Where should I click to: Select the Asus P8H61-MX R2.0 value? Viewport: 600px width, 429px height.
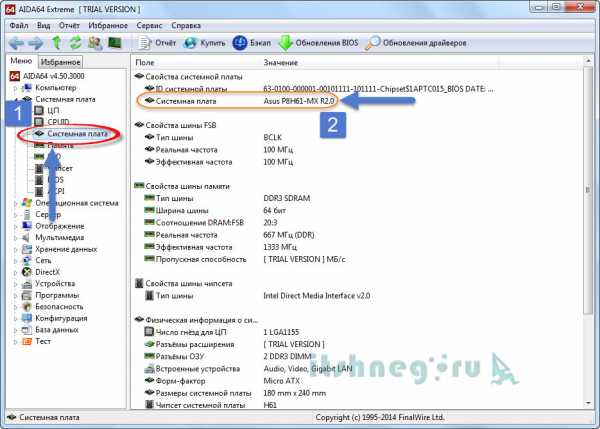click(299, 101)
